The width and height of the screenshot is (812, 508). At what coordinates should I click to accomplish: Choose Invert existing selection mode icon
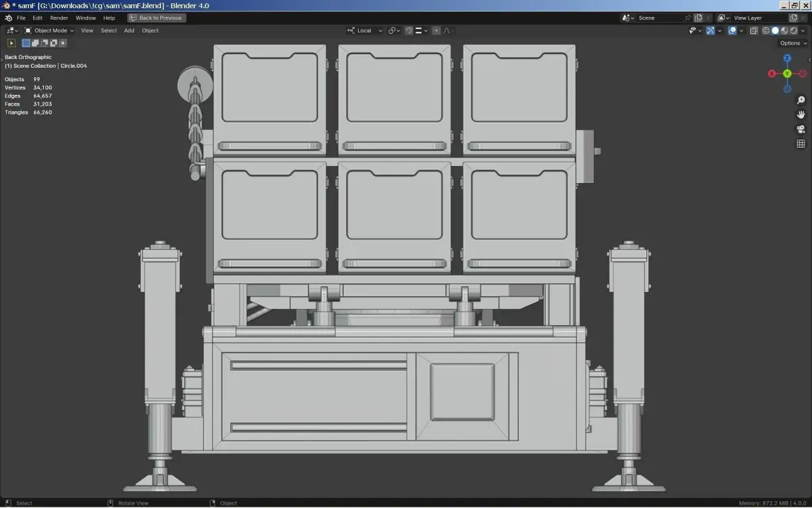[53, 43]
